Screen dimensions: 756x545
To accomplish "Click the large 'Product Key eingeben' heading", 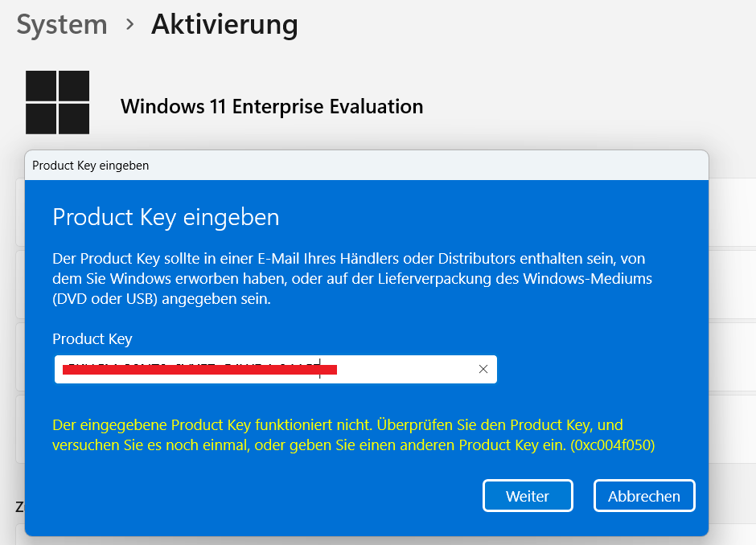I will click(166, 217).
